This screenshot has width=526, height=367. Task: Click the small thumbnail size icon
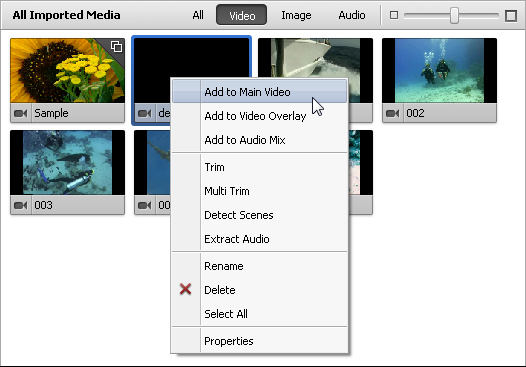point(394,15)
